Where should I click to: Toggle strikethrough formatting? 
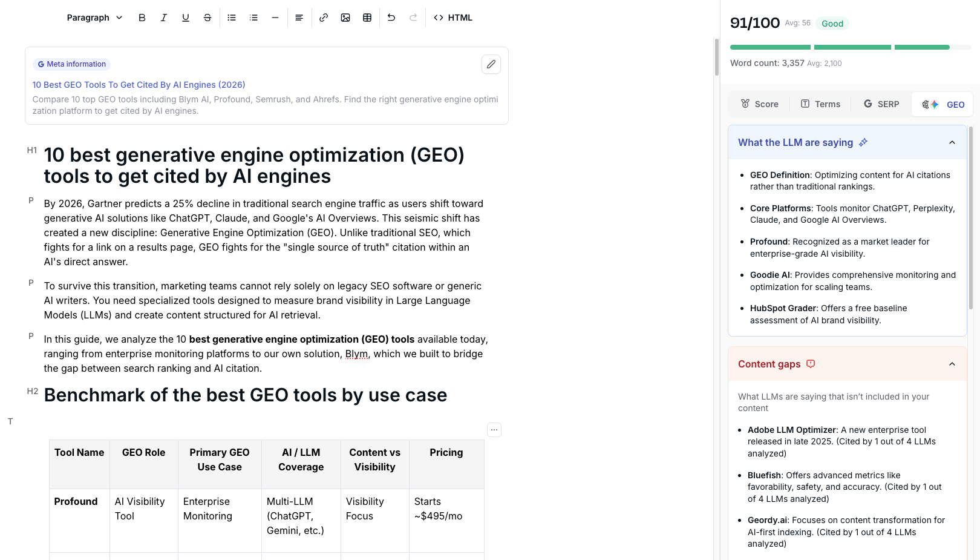[x=207, y=18]
